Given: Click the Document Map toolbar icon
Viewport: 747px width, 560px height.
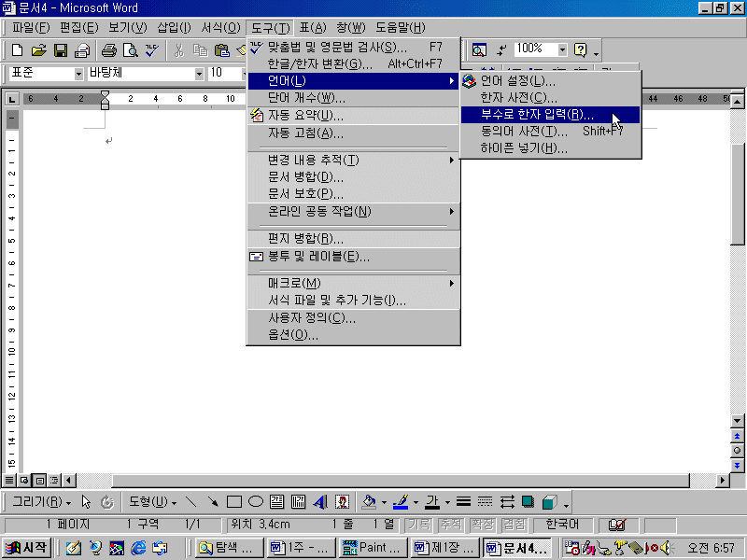Looking at the screenshot, I should 479,50.
